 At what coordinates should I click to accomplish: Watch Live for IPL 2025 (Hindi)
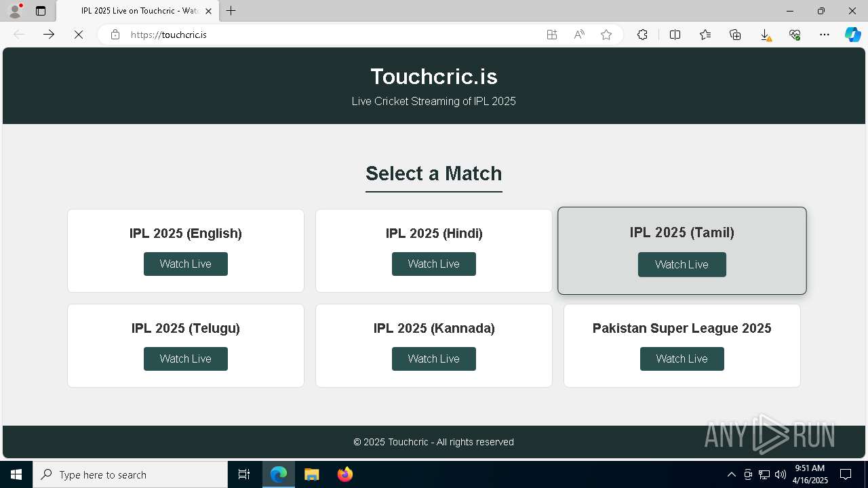pos(434,264)
